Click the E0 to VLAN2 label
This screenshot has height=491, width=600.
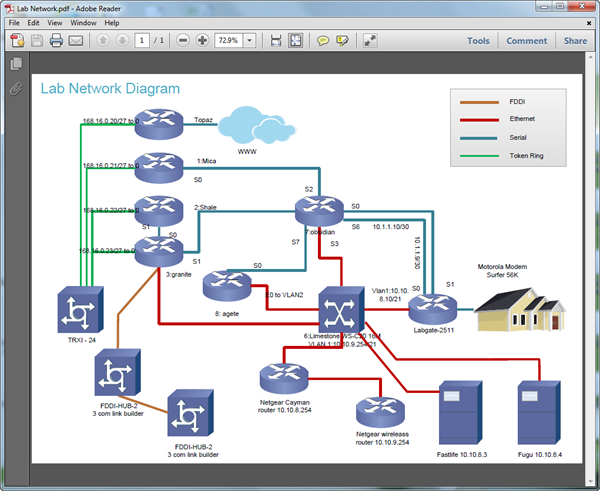tap(284, 295)
